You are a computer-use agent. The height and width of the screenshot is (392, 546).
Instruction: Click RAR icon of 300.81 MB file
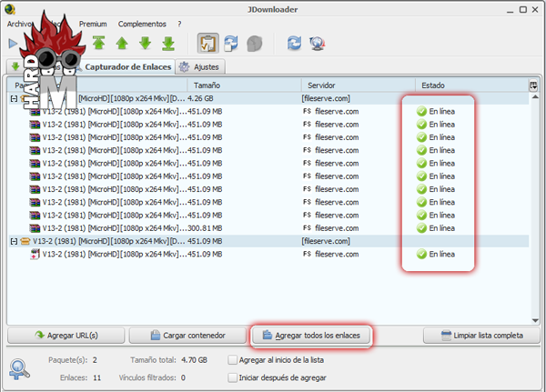coord(35,228)
